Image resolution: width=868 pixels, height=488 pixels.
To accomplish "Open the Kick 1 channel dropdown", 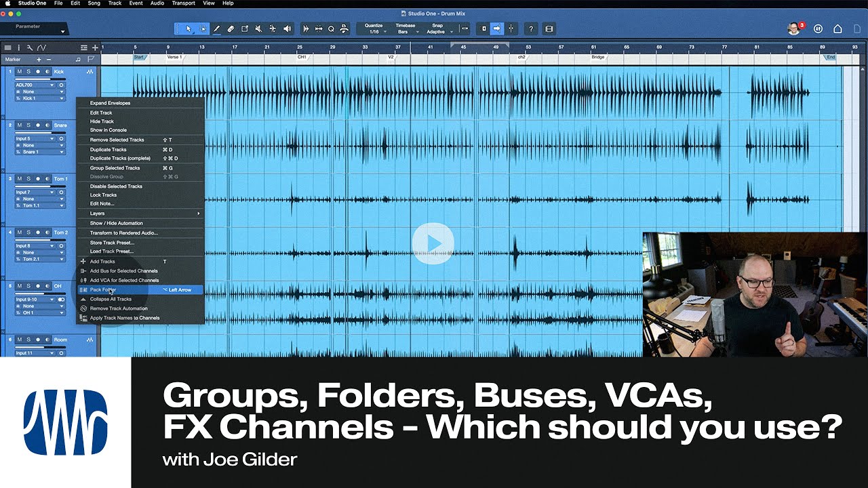I will [x=40, y=98].
